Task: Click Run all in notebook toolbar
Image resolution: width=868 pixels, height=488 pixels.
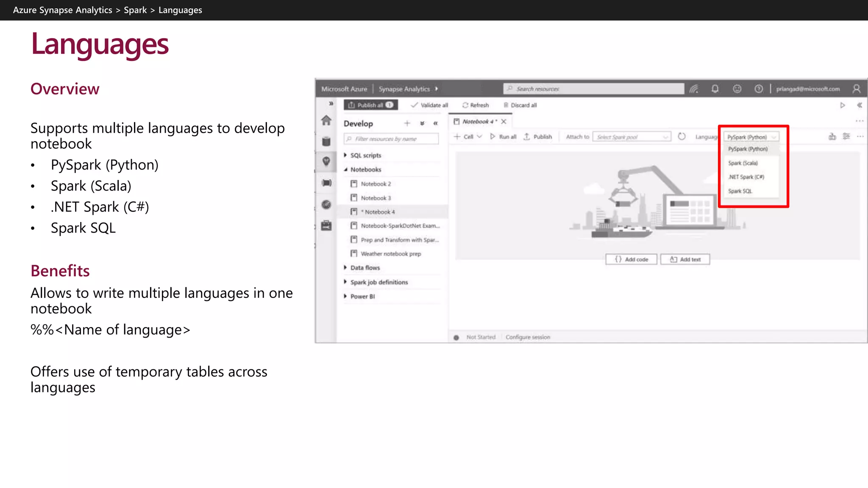Action: (x=504, y=137)
